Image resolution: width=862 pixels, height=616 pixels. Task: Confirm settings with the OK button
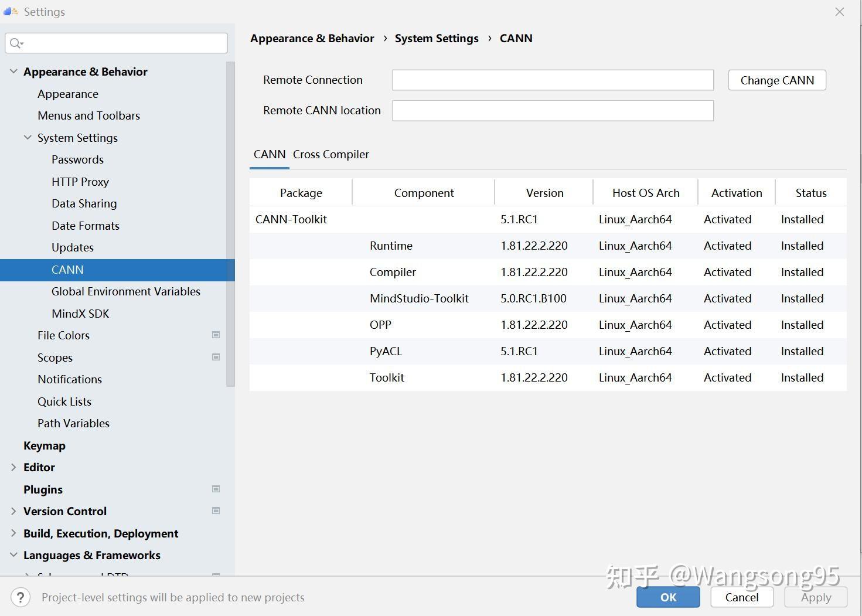[x=668, y=597]
